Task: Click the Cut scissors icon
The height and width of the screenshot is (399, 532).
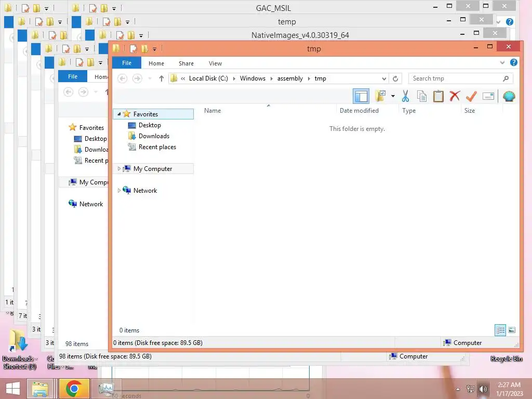Action: pyautogui.click(x=405, y=96)
